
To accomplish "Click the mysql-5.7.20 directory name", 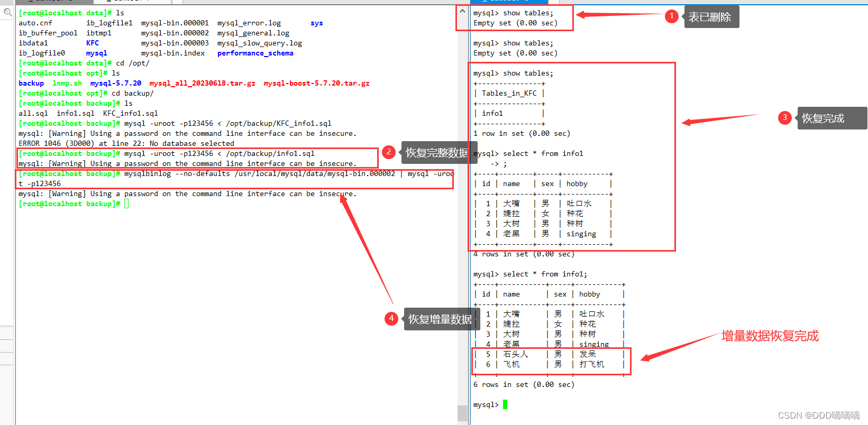I will (116, 83).
